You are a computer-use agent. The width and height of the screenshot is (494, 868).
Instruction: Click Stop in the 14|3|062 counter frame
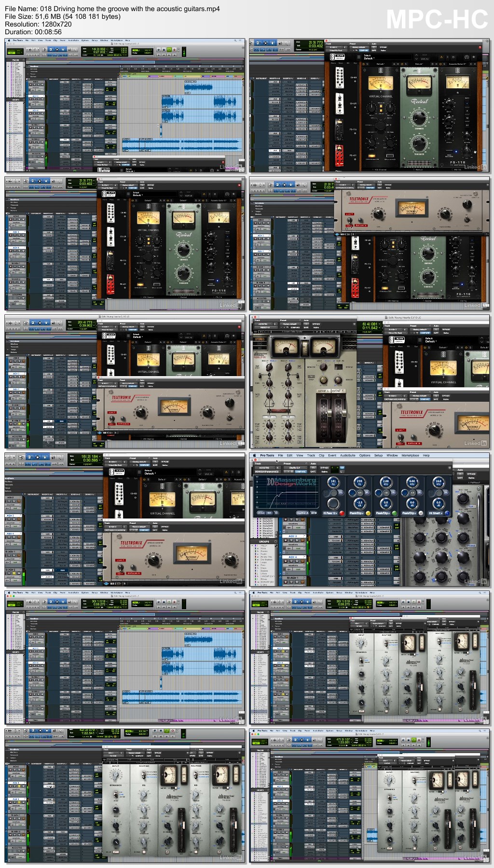point(164,49)
